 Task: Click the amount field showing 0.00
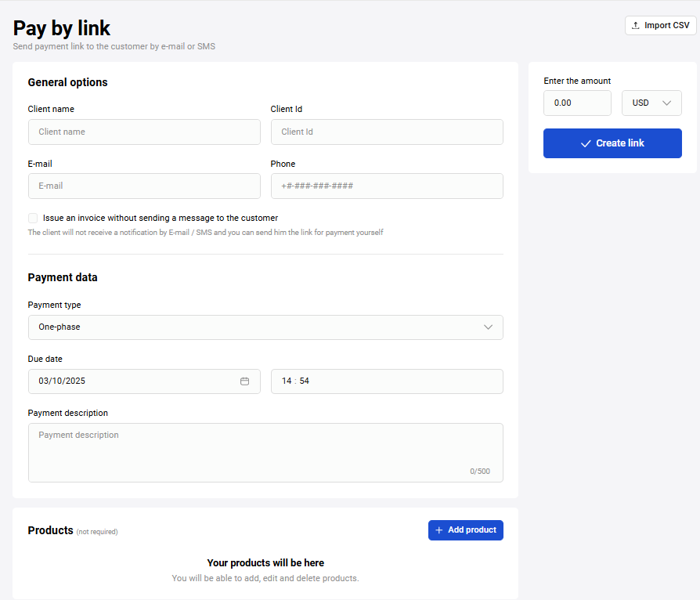[x=577, y=103]
